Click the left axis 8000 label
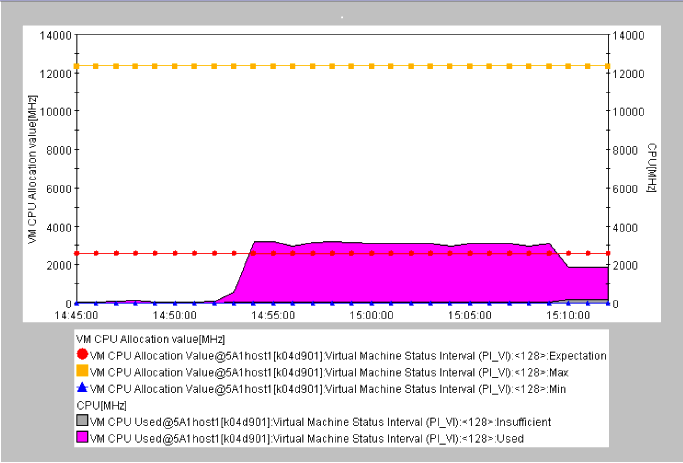683x463 pixels. pos(59,150)
